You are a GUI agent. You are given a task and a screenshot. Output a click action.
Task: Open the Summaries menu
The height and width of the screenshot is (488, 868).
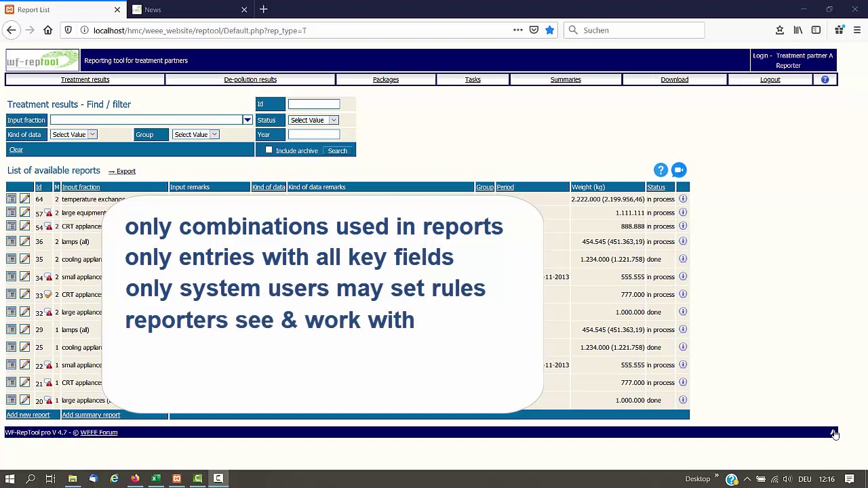click(x=566, y=79)
